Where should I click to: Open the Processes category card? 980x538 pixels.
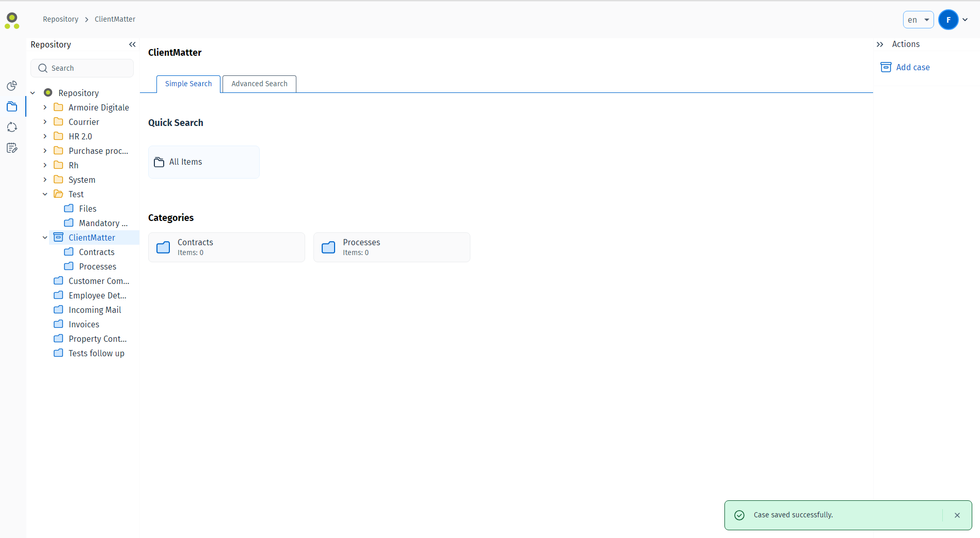392,247
